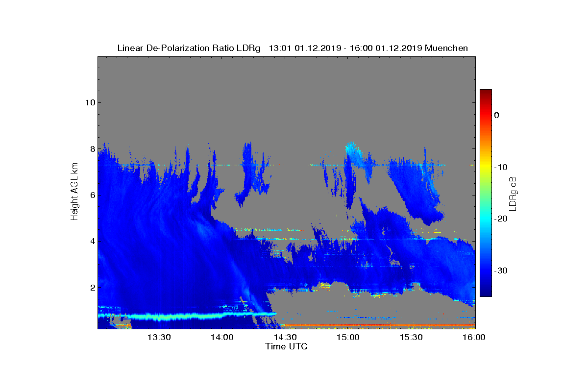Click the 15:00 time tick label

click(x=348, y=337)
